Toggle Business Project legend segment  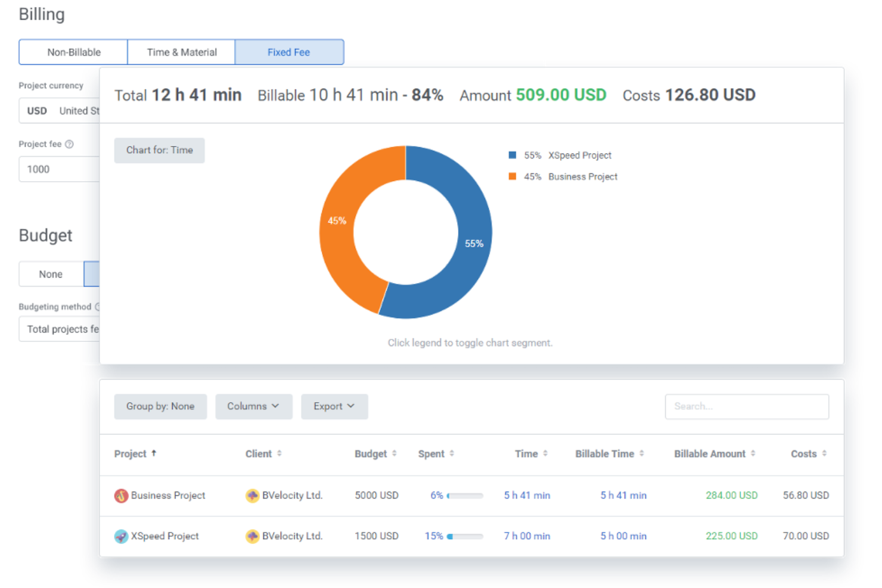(x=563, y=177)
